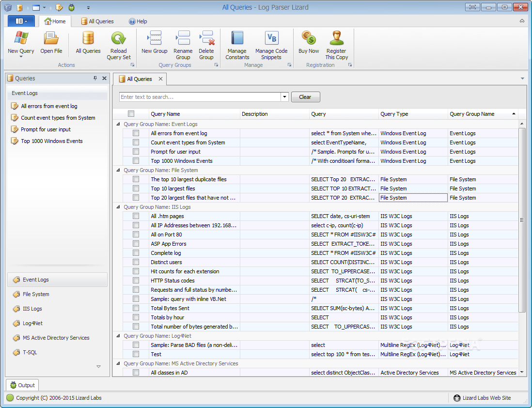Click in the search text field
Viewport: 532px width, 408px height.
(200, 97)
